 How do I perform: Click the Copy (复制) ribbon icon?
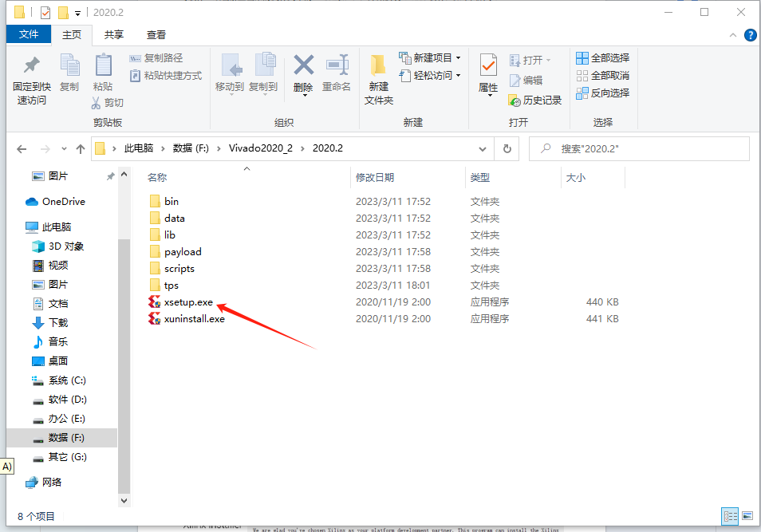(x=69, y=65)
